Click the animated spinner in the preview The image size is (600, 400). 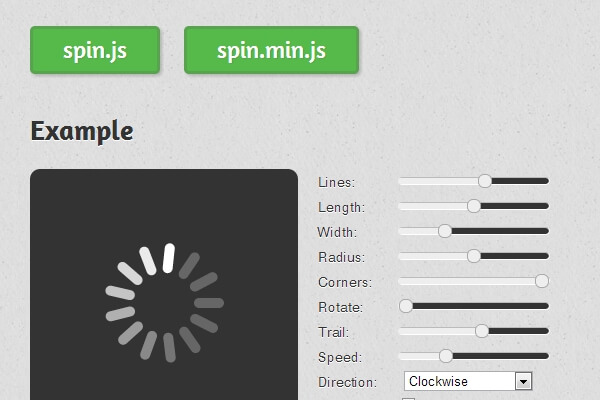[164, 302]
